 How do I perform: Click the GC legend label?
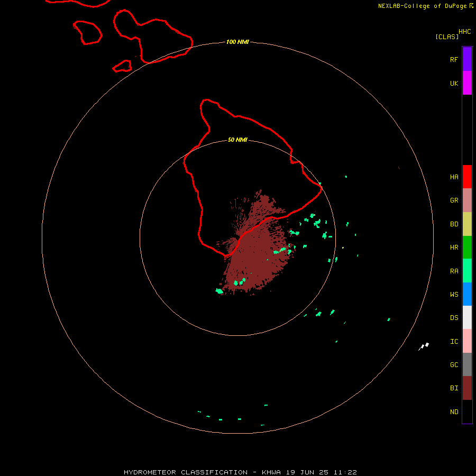pos(454,365)
